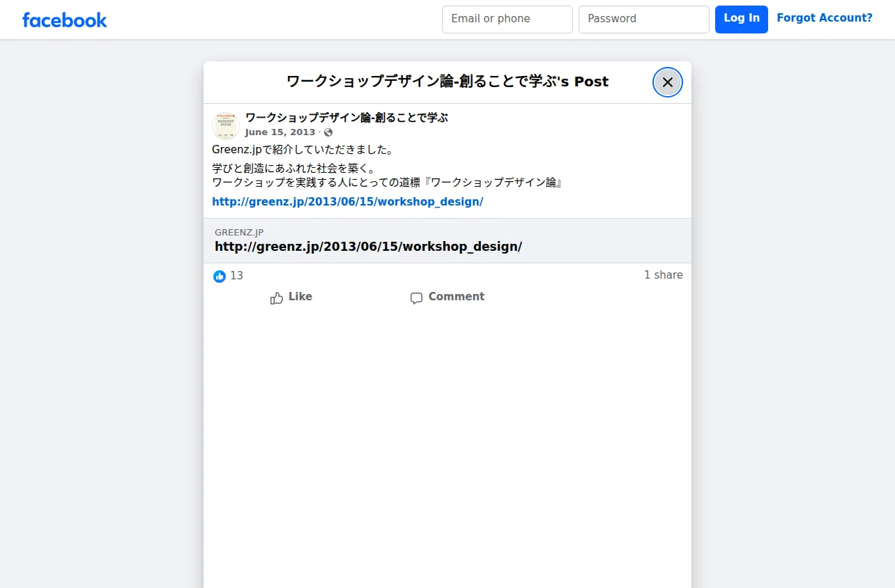895x588 pixels.
Task: Click the dialog title ending in 's Post
Action: click(x=447, y=82)
